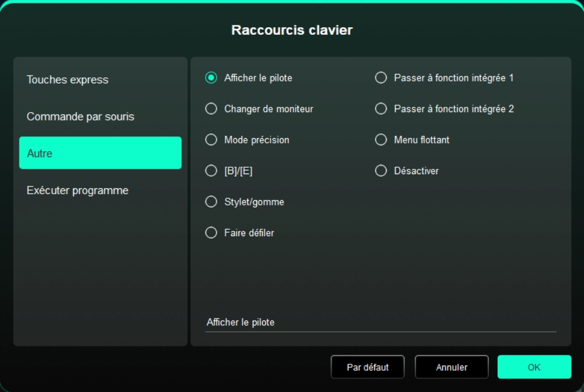Image resolution: width=584 pixels, height=392 pixels.
Task: Click the Raccourcis clavier dialog title
Action: pyautogui.click(x=292, y=30)
